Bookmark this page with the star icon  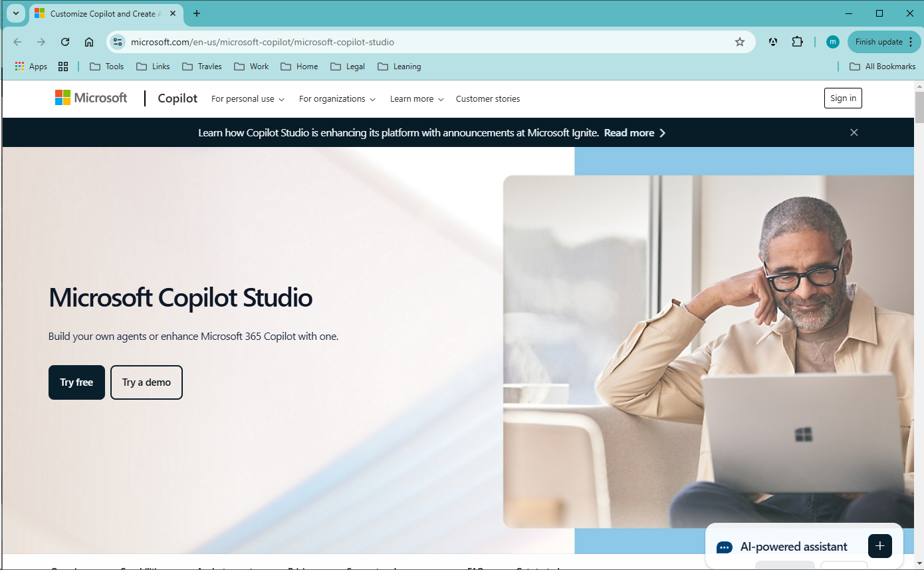740,42
